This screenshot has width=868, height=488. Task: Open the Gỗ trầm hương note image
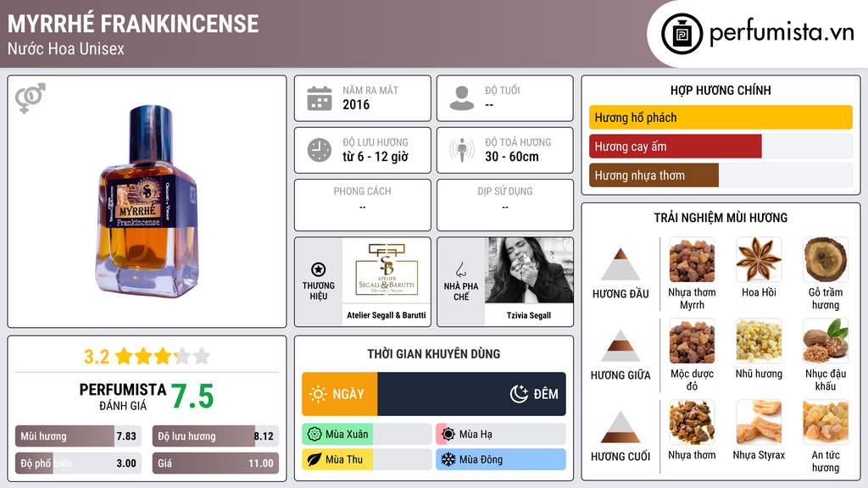click(x=826, y=260)
